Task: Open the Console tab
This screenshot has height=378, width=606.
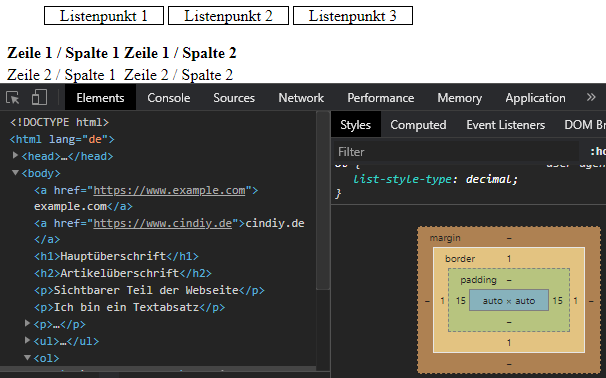Action: 169,98
